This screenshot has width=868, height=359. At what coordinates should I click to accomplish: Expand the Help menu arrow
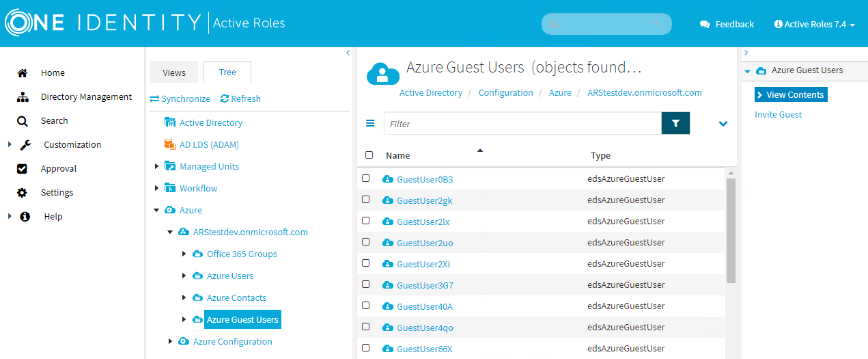pos(9,216)
